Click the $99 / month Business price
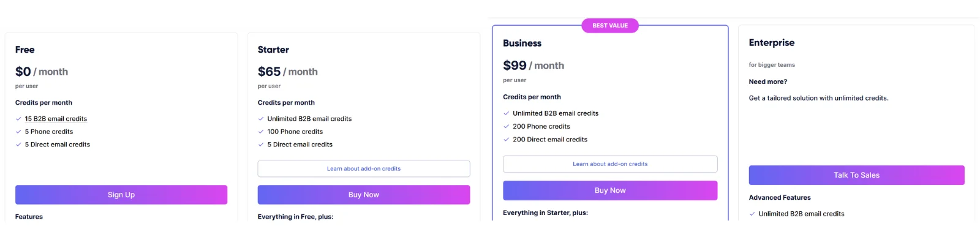980x245 pixels. 533,66
